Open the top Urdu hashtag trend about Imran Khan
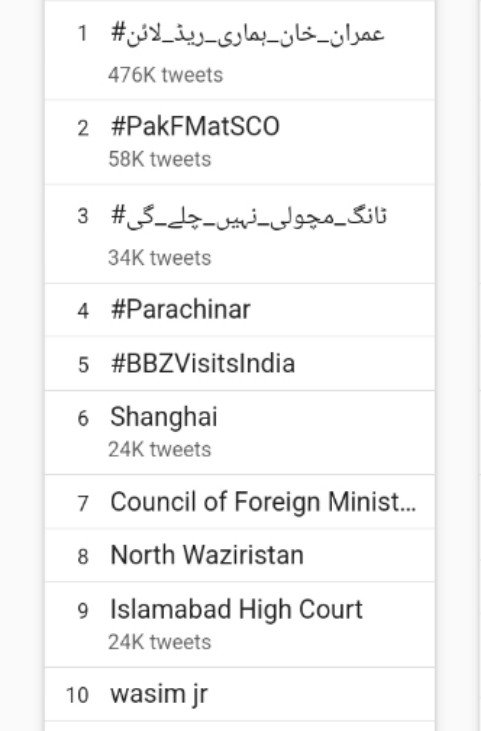This screenshot has height=731, width=481. coord(240,50)
